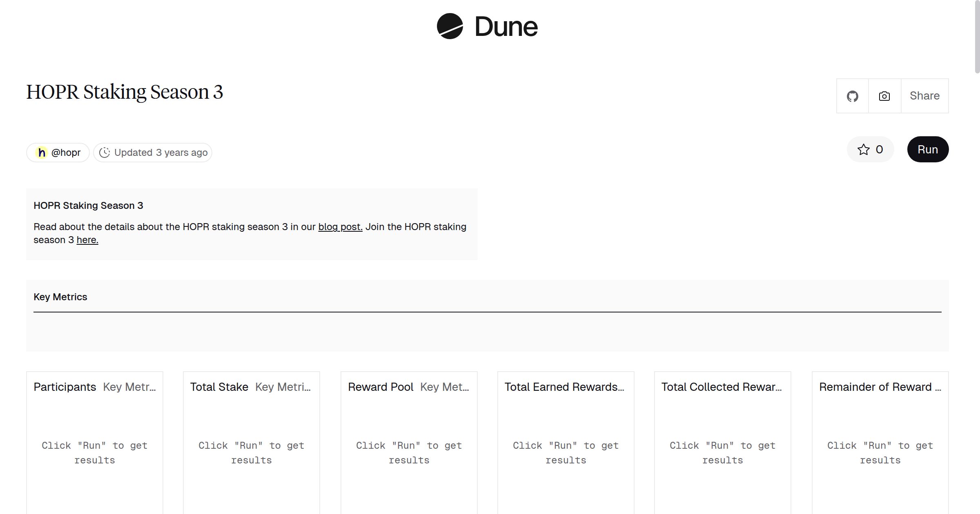Star this dashboard with the star icon
Screen dimensions: 980x514
(x=864, y=150)
